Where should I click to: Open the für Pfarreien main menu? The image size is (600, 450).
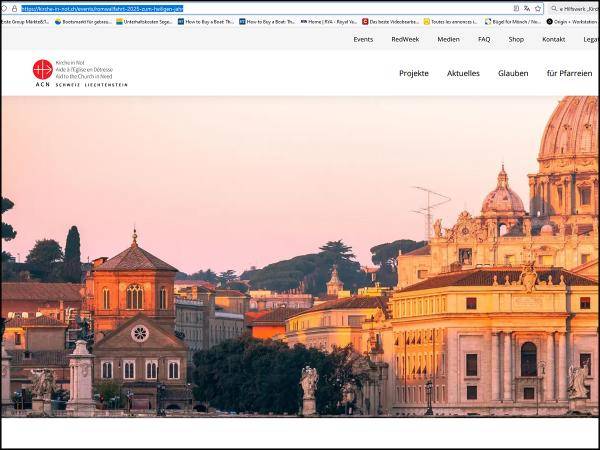pyautogui.click(x=569, y=73)
